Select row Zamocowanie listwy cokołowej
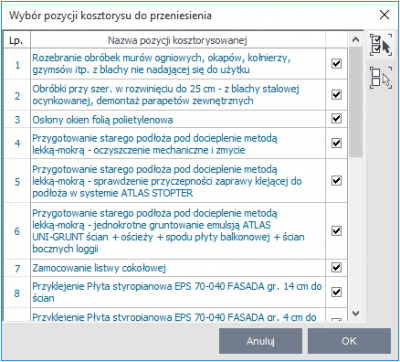Screen dimensions: 400x362 click(x=178, y=268)
